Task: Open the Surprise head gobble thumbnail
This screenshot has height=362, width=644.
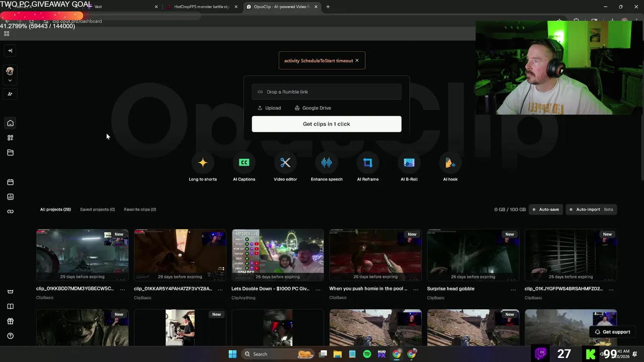Action: click(473, 255)
